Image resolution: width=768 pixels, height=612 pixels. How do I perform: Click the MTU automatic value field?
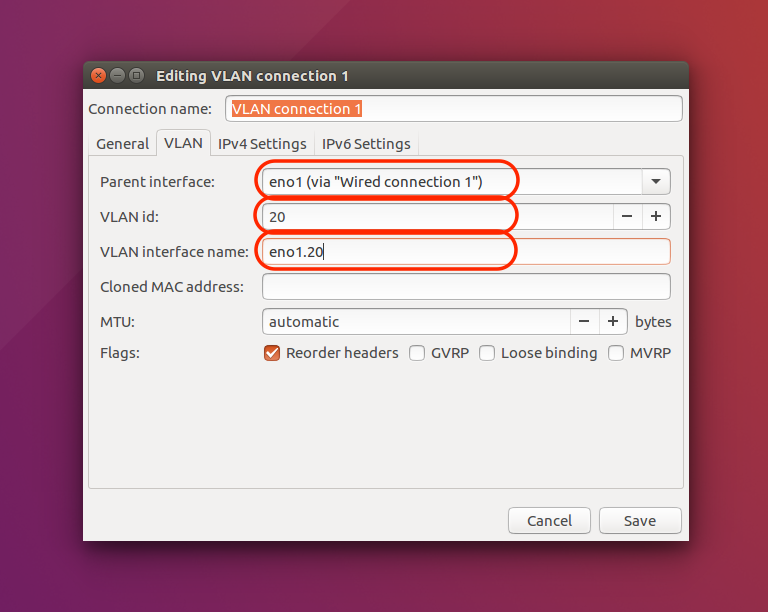(x=416, y=322)
